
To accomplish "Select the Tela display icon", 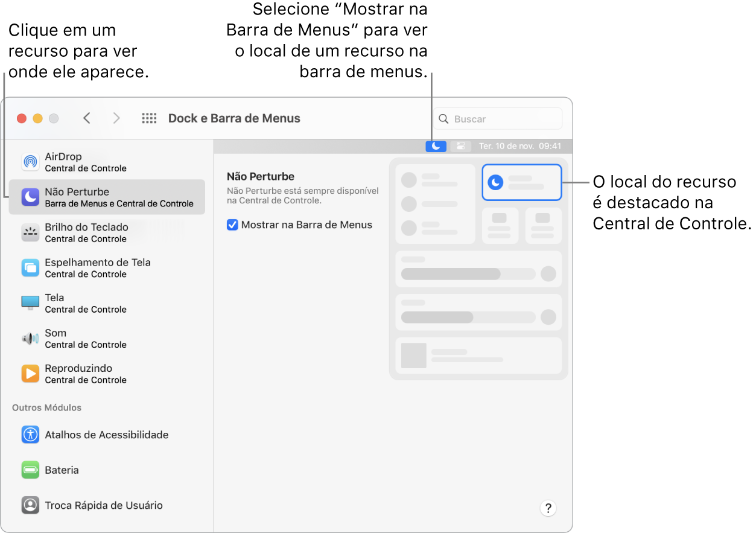I will [x=30, y=302].
